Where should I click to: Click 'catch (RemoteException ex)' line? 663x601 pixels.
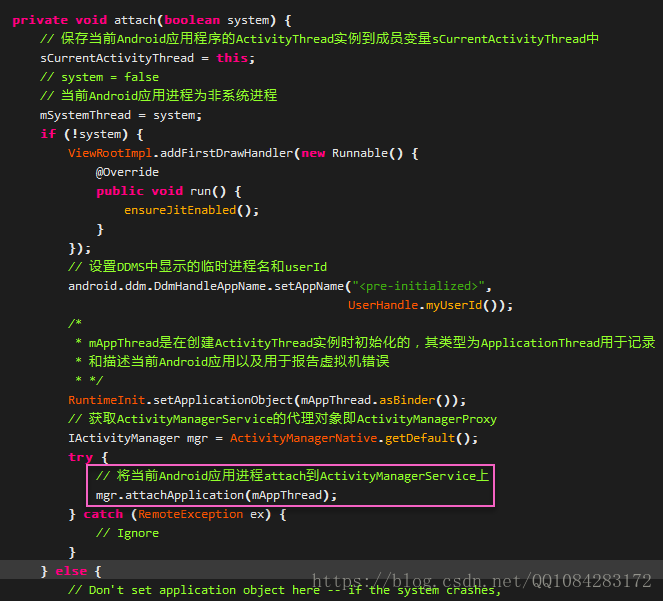(x=177, y=514)
